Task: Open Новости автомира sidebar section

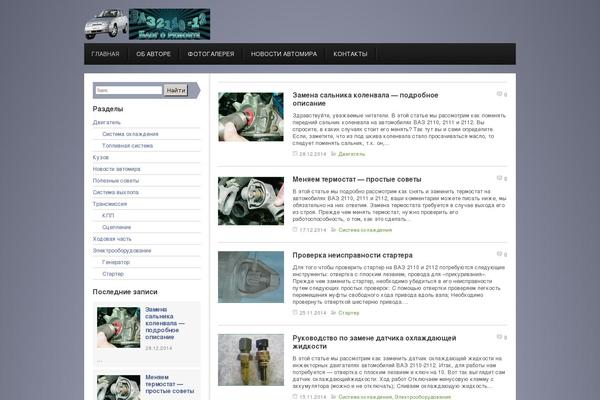Action: point(116,169)
